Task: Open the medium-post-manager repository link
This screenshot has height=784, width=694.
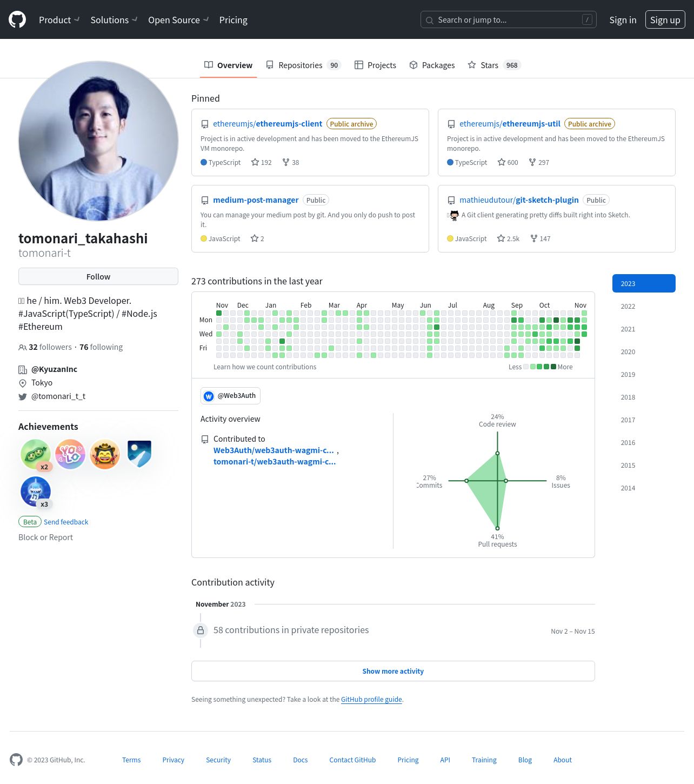Action: coord(256,200)
